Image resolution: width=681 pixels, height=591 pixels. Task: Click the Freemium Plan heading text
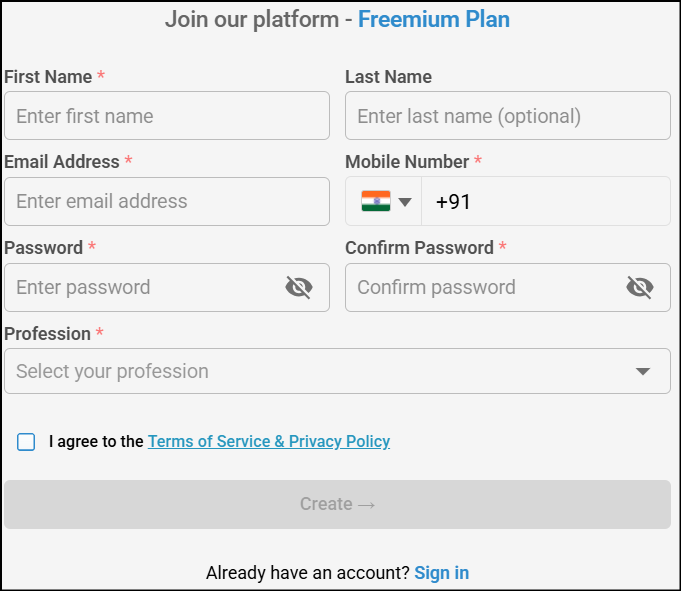pos(433,19)
